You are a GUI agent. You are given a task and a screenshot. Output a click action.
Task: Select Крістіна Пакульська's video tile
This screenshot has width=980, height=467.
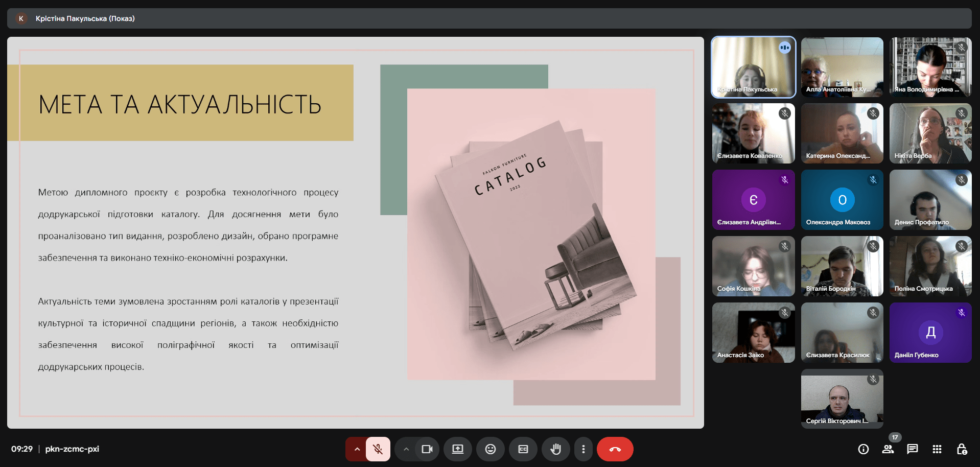[753, 67]
